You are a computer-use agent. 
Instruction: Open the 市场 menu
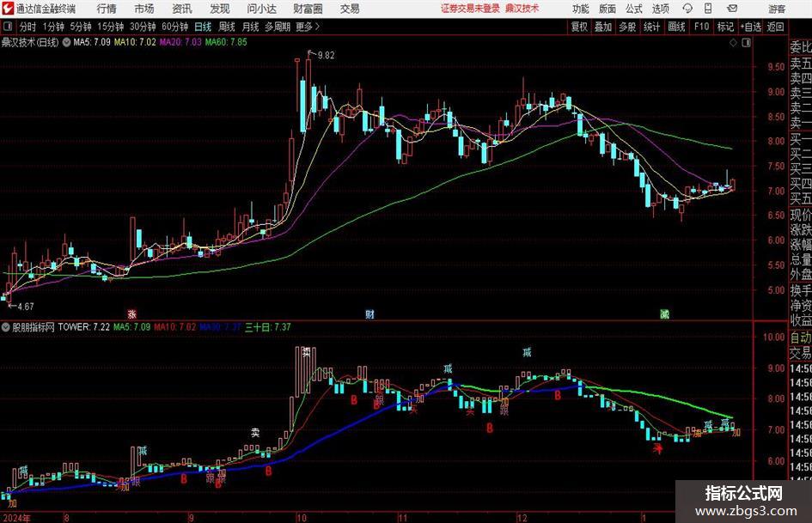point(144,9)
